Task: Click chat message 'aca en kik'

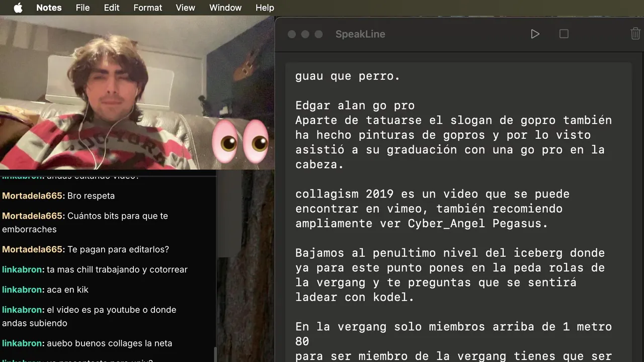Action: click(x=67, y=290)
